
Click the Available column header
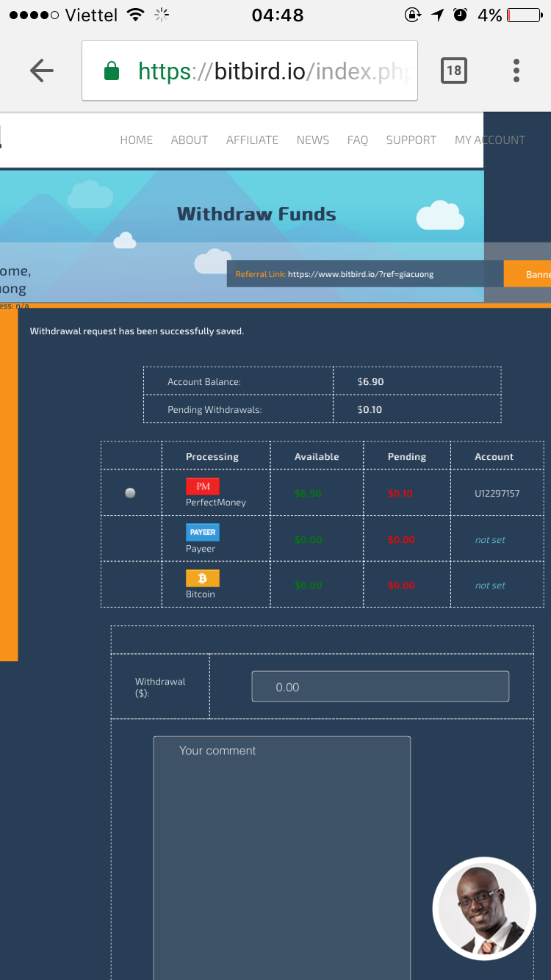point(317,457)
